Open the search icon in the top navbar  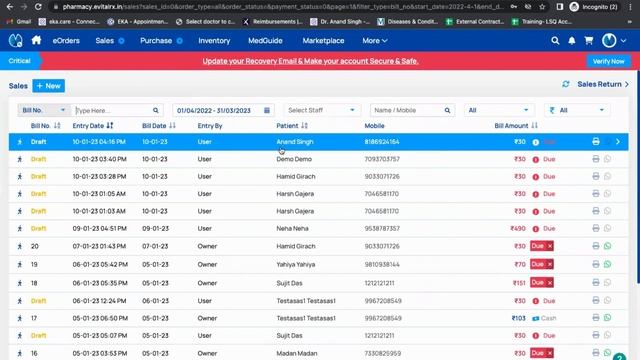[x=555, y=40]
